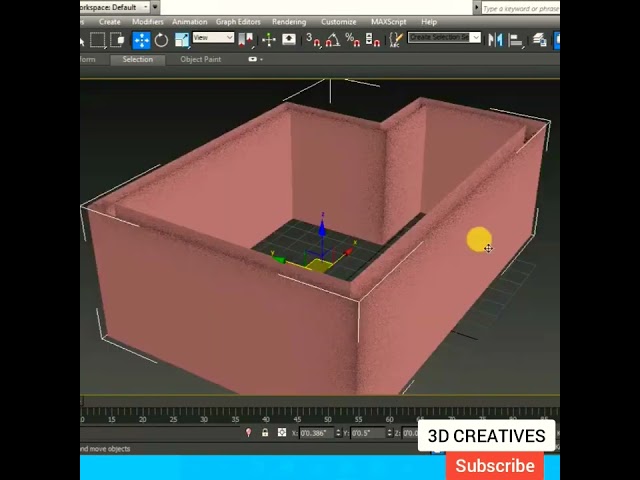Toggle the Percent Snap icon
The width and height of the screenshot is (640, 480).
coord(352,40)
